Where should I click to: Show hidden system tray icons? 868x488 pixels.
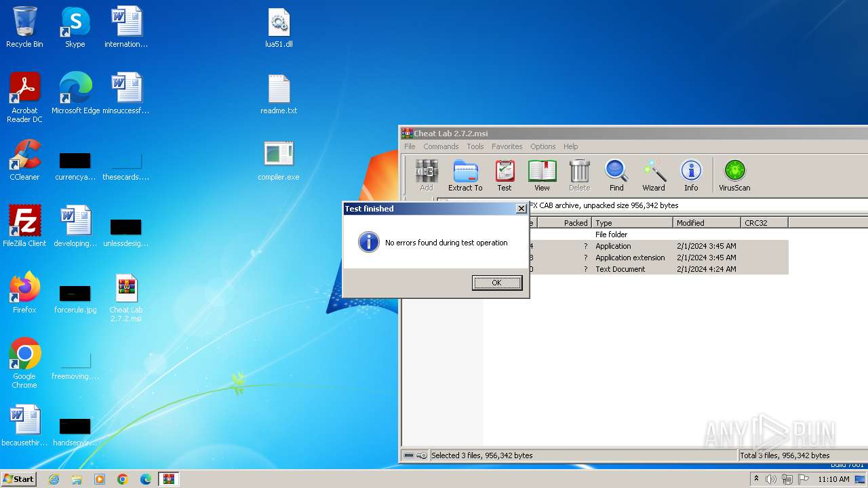click(756, 479)
